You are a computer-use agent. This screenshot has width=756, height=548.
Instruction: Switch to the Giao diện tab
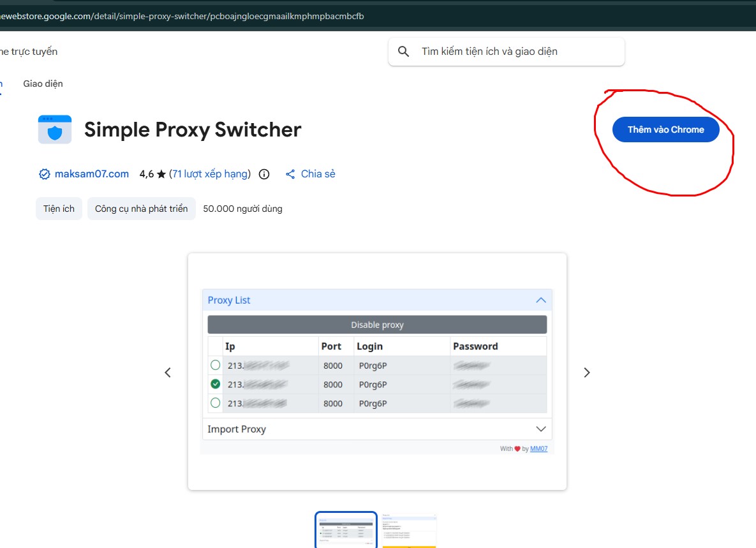(43, 84)
